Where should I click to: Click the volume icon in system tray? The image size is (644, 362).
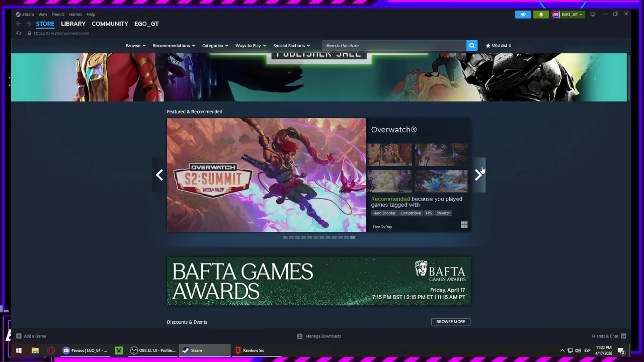[x=578, y=350]
